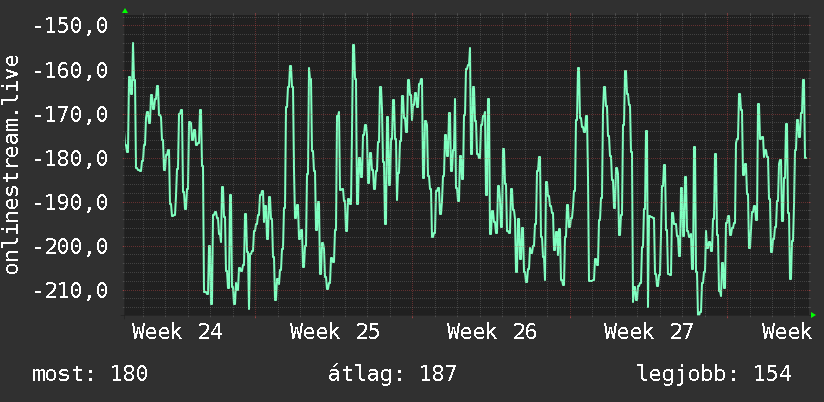Click the highest peak in Week 24
824x402 pixels.
click(133, 44)
